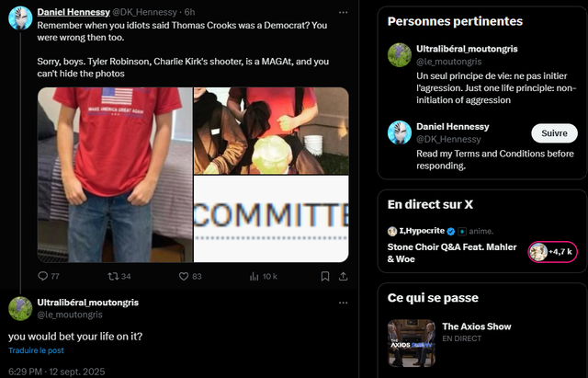This screenshot has width=588, height=378.
Task: Repost the Daniel Hennessy tweet
Action: coord(114,276)
